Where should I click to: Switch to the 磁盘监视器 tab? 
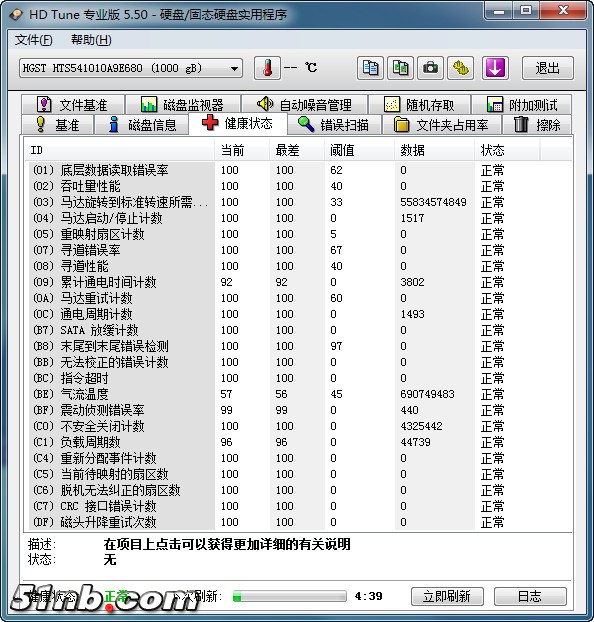click(x=183, y=105)
